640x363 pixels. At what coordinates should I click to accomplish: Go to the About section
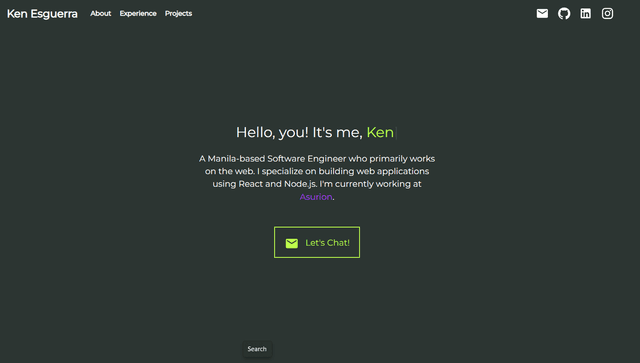point(100,13)
